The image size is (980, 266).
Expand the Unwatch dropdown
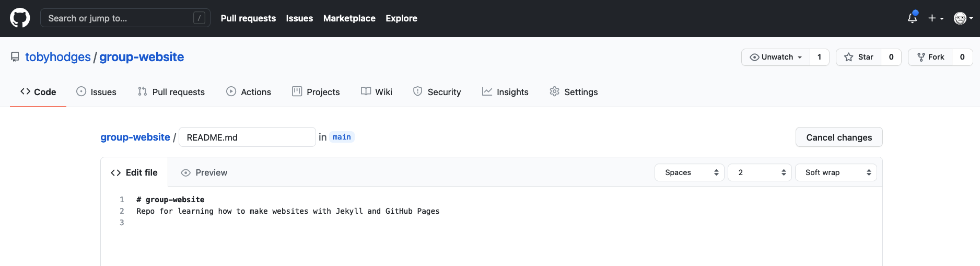[776, 57]
